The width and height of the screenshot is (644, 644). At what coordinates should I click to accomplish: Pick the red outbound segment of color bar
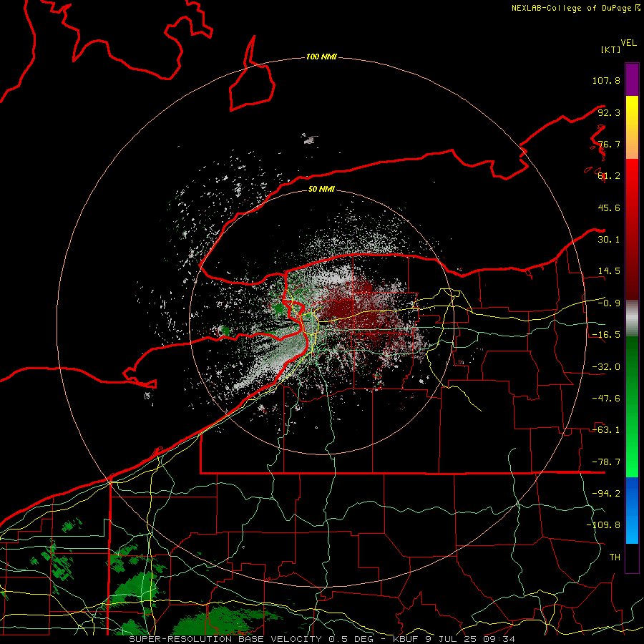click(632, 229)
